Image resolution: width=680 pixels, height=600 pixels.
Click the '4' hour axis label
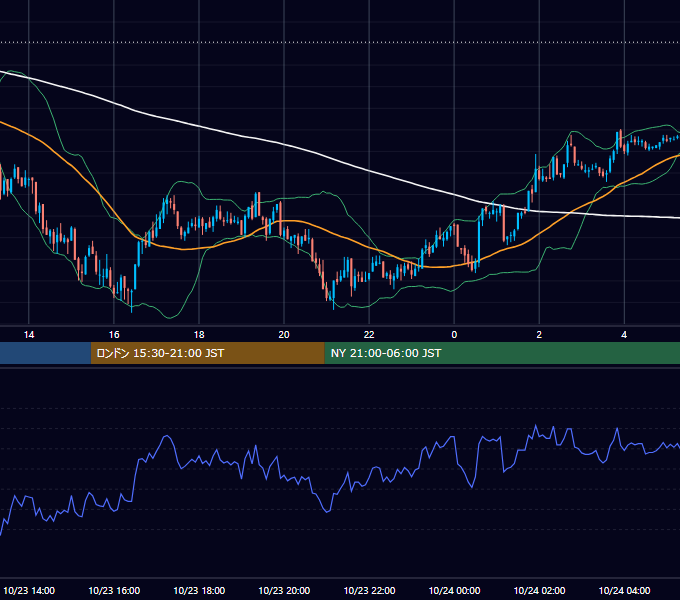[624, 335]
